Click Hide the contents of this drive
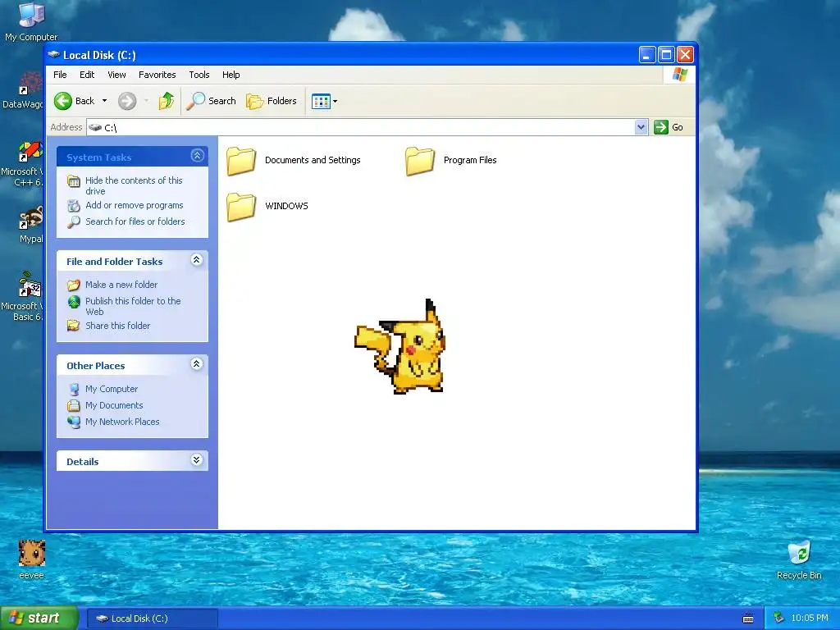840x630 pixels. coord(134,185)
